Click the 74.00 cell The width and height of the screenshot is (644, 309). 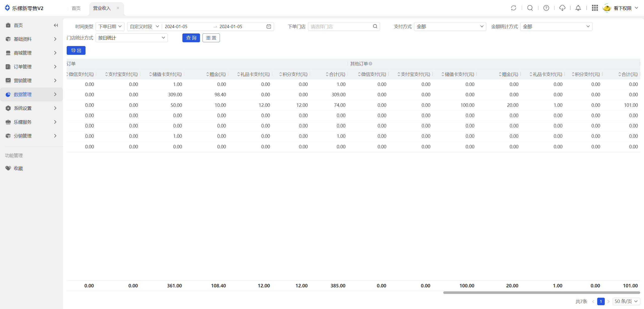[x=340, y=105]
